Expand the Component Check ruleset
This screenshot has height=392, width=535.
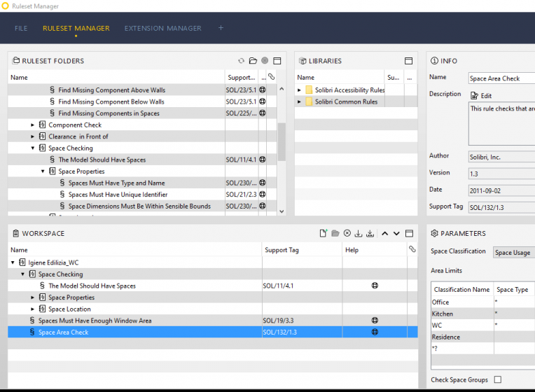[32, 125]
